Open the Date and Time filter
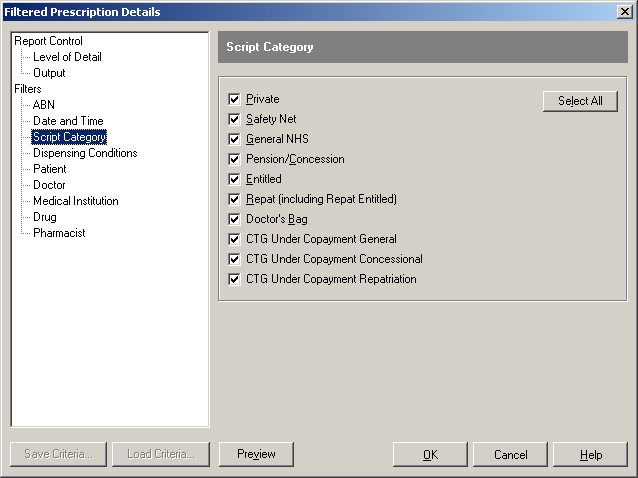This screenshot has width=638, height=478. pyautogui.click(x=68, y=121)
